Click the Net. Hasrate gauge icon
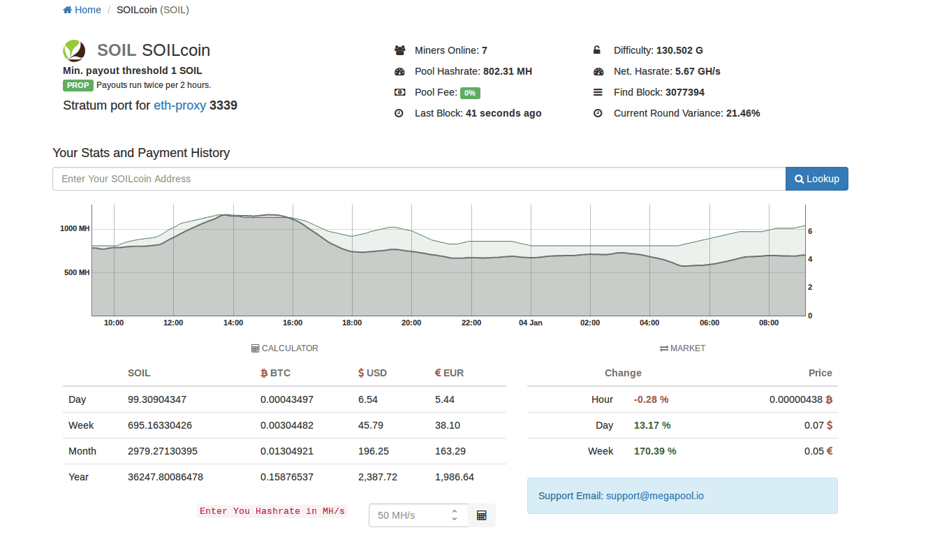Image resolution: width=942 pixels, height=560 pixels. (598, 71)
